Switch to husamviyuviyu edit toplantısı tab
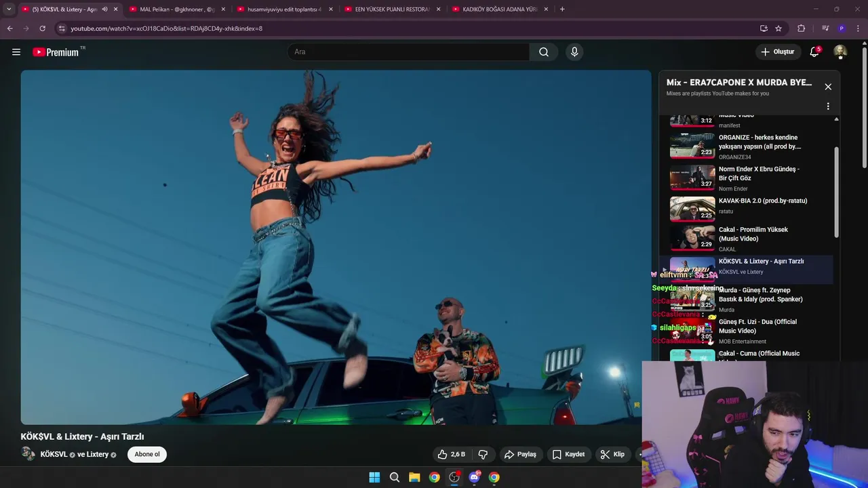The image size is (868, 488). [285, 9]
